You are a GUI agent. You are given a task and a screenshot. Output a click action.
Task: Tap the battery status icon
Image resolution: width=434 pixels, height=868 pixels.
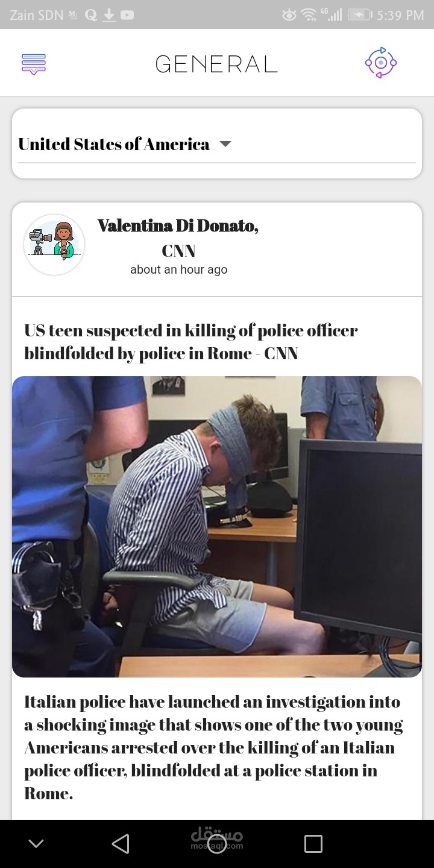click(360, 15)
